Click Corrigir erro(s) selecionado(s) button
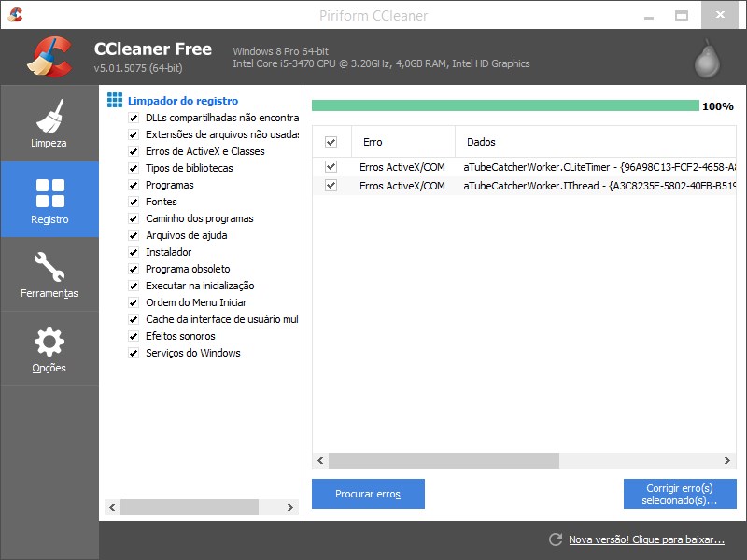Image resolution: width=747 pixels, height=560 pixels. [680, 494]
